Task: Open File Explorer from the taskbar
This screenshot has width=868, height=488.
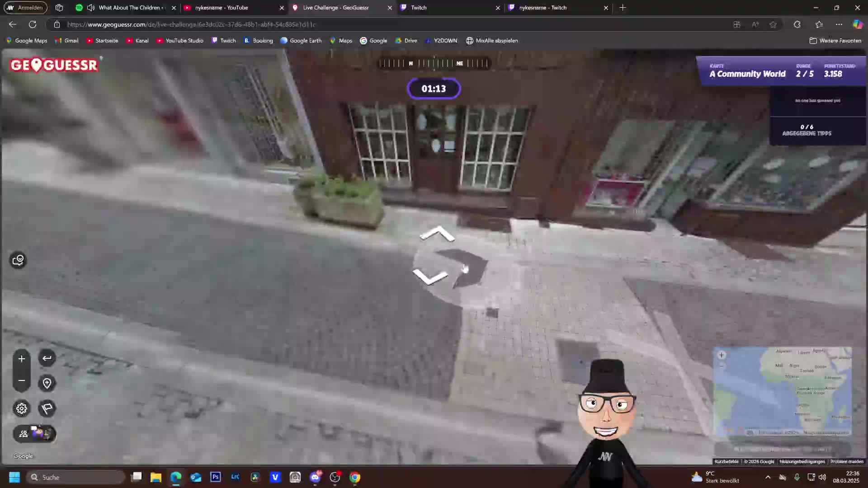Action: click(156, 477)
